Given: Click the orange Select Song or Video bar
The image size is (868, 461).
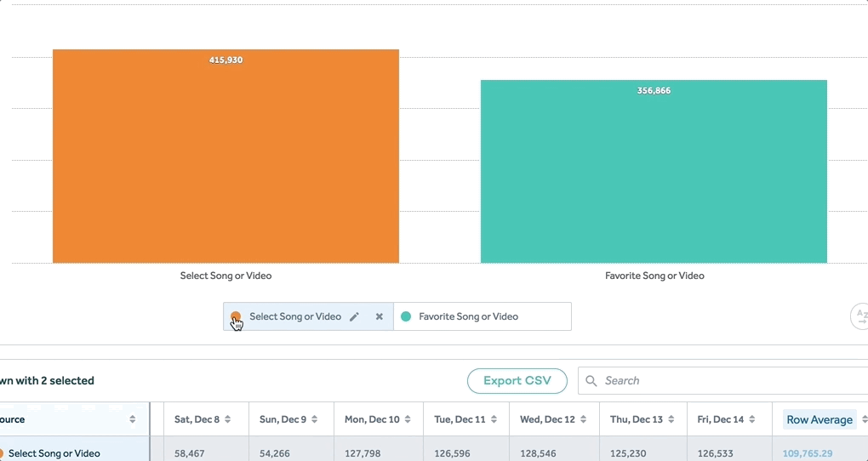Looking at the screenshot, I should pyautogui.click(x=226, y=162).
